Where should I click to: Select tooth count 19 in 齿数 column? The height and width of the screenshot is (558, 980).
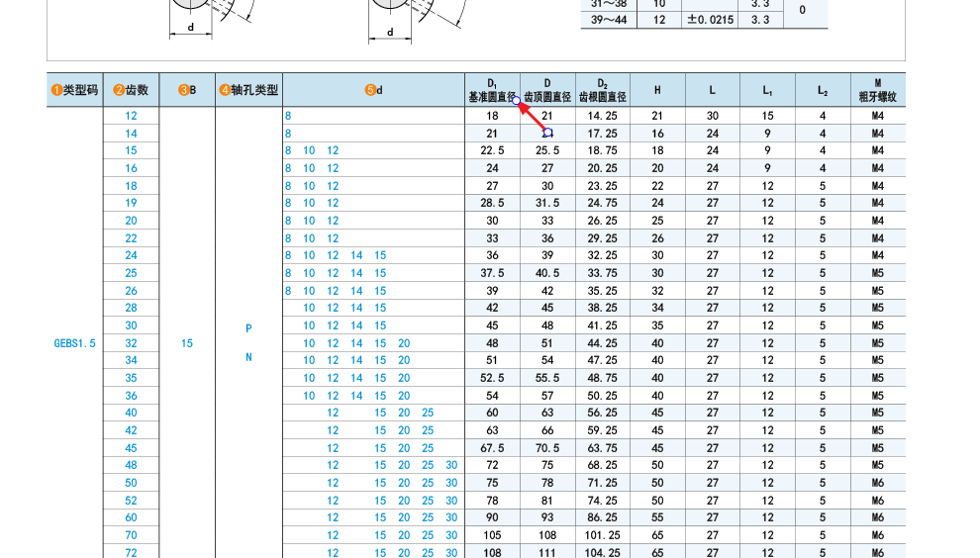131,203
